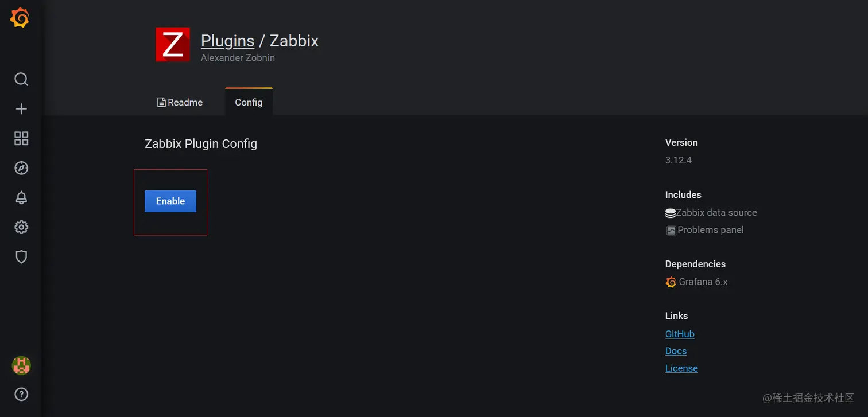The image size is (868, 417).
Task: Open Alerting via the bell icon
Action: pyautogui.click(x=21, y=197)
